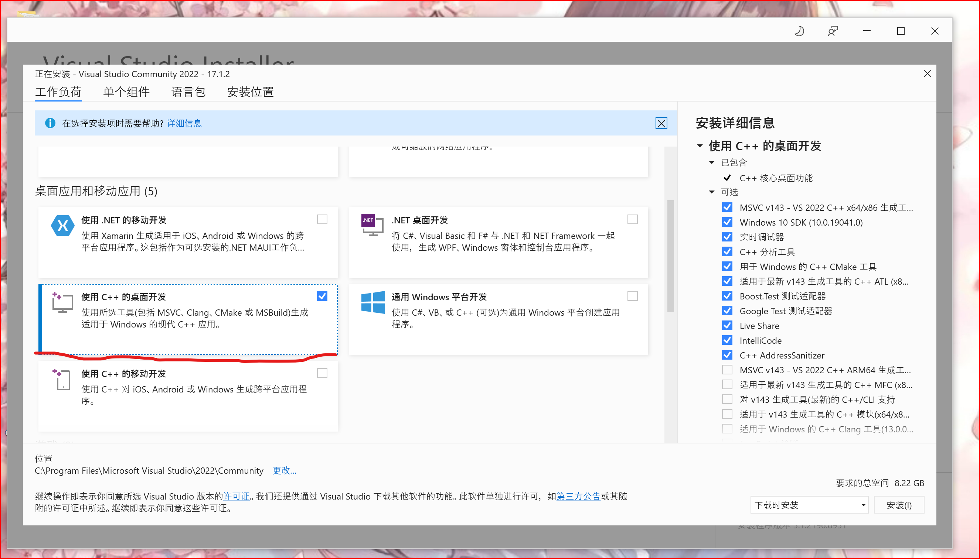
Task: Uncheck IntelliCode component
Action: point(727,340)
